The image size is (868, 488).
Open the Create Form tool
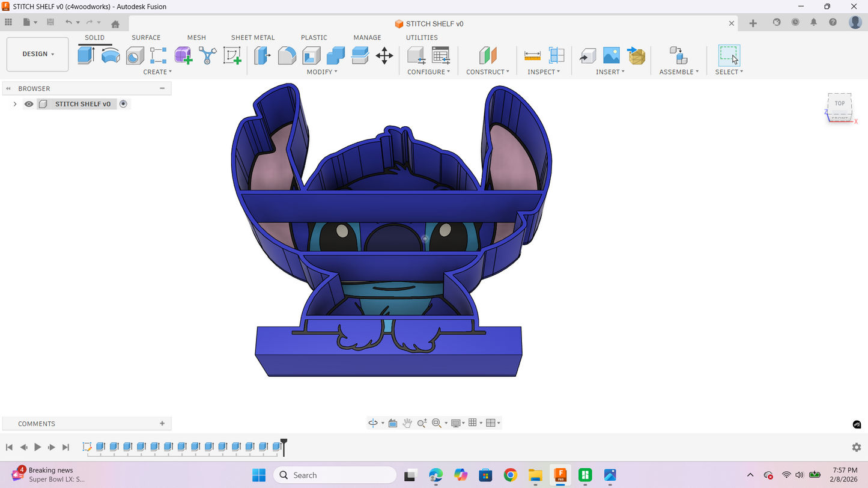coord(183,55)
